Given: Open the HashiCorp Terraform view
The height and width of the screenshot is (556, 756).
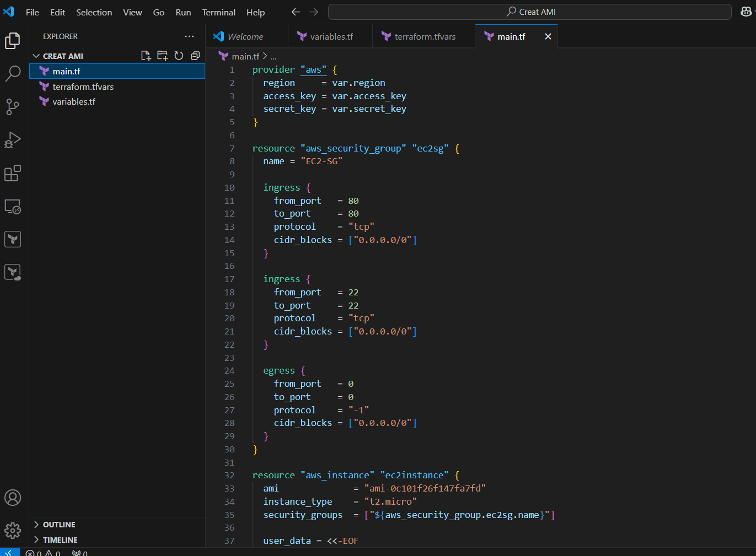Looking at the screenshot, I should point(13,239).
